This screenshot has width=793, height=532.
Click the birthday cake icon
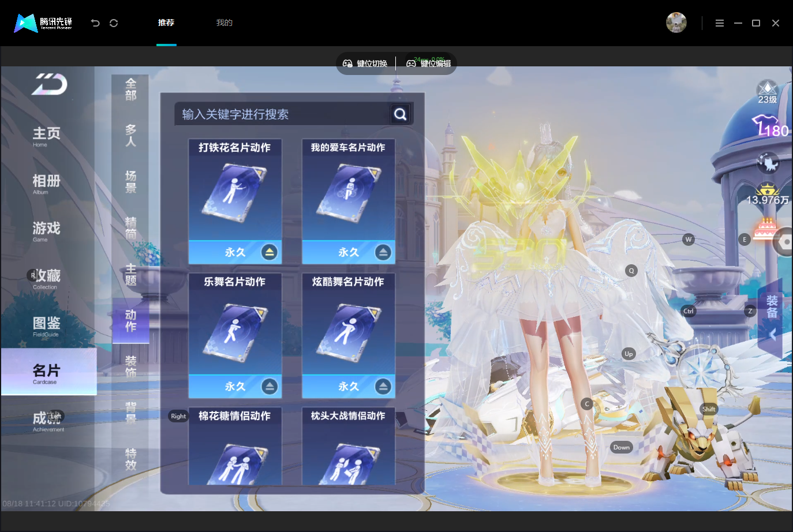click(766, 228)
